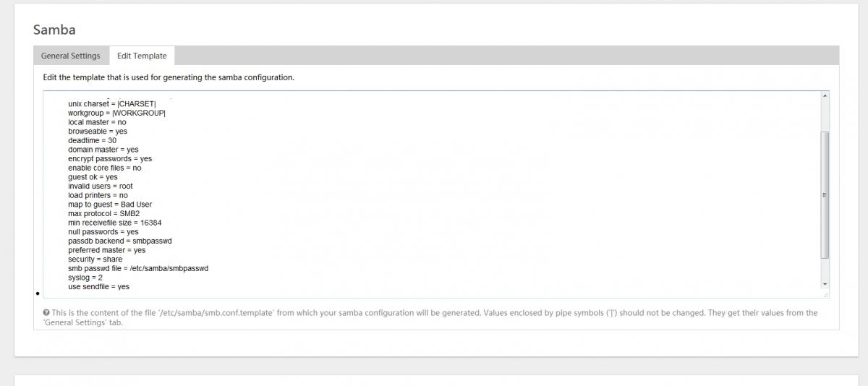Click the line 'preferred master = yes'

[x=106, y=250]
